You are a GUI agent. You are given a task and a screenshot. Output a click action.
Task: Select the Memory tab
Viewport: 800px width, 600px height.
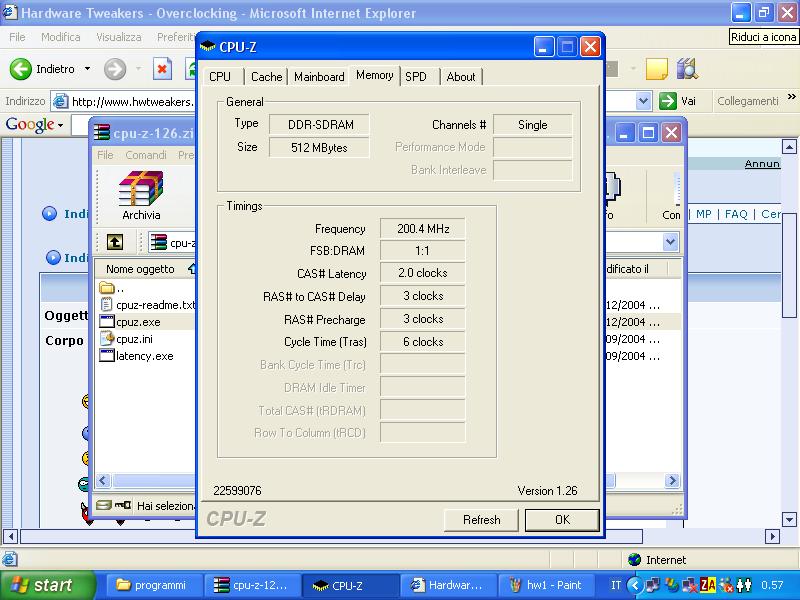[x=374, y=76]
